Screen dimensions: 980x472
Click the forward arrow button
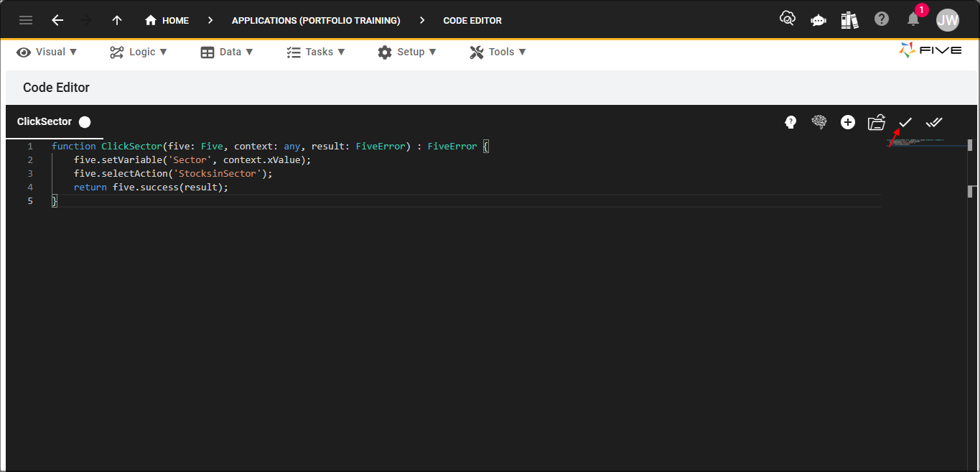87,20
